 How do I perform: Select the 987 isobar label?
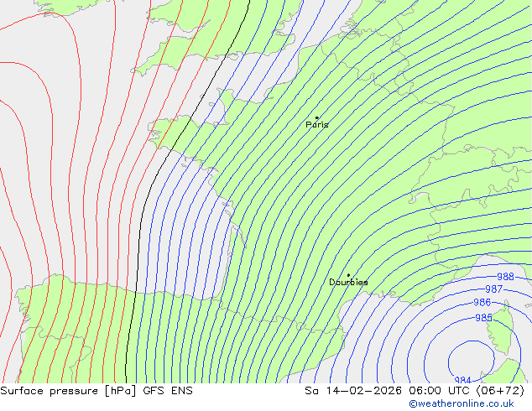(493, 289)
